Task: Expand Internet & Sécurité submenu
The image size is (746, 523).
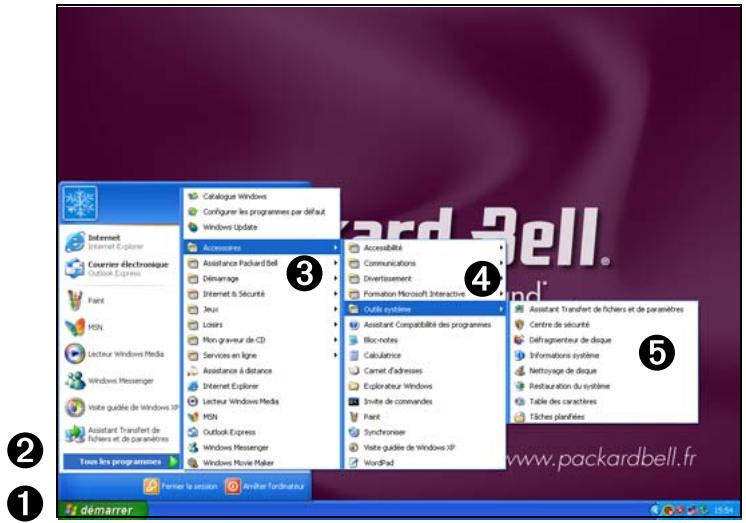Action: 262,294
